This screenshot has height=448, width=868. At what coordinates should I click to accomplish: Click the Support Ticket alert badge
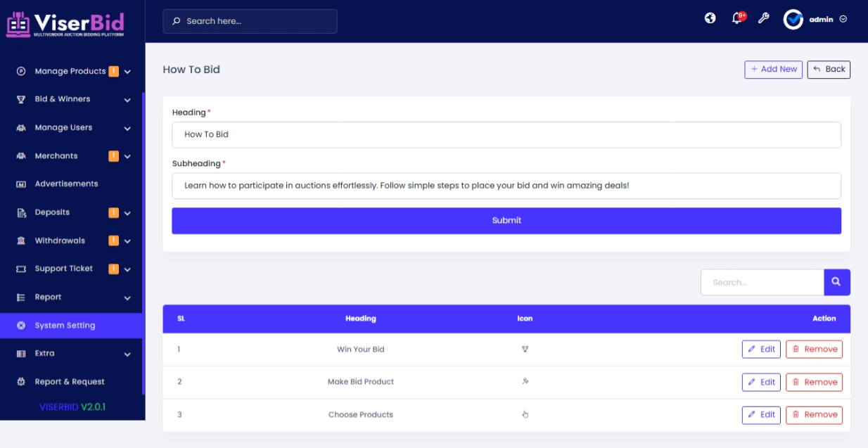point(114,269)
